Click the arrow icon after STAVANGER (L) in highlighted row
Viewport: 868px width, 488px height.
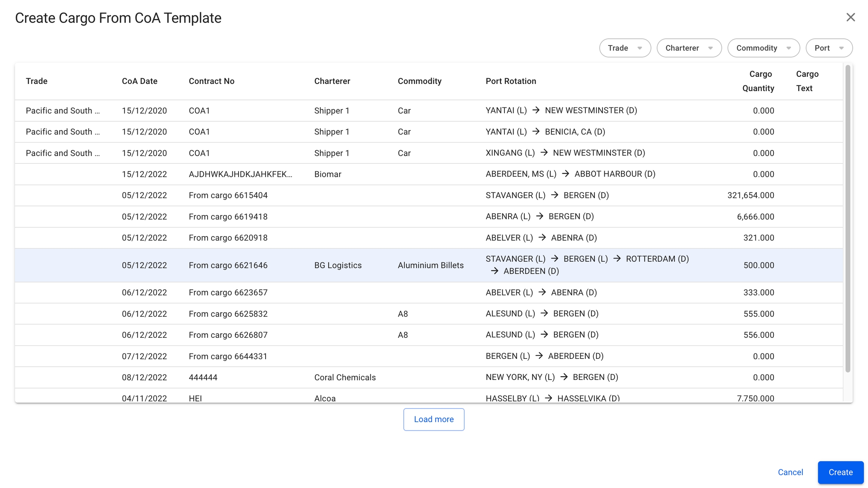point(555,259)
